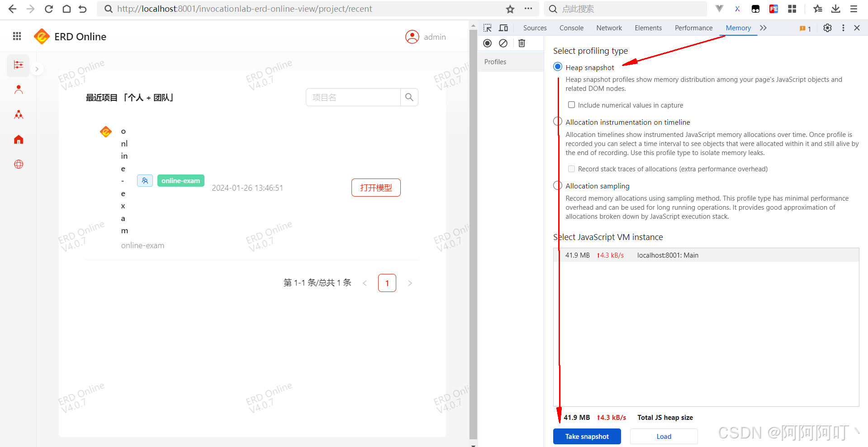This screenshot has height=447, width=868.
Task: Open the DevTools three-dot menu
Action: (x=843, y=28)
